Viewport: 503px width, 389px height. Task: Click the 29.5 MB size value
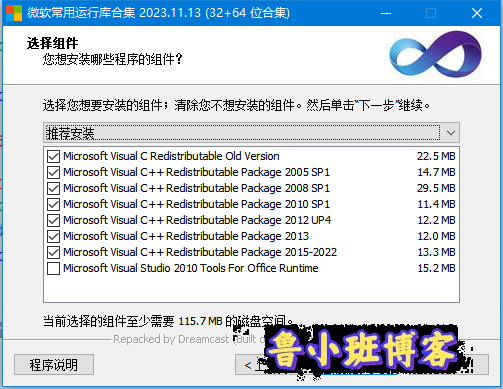(436, 188)
